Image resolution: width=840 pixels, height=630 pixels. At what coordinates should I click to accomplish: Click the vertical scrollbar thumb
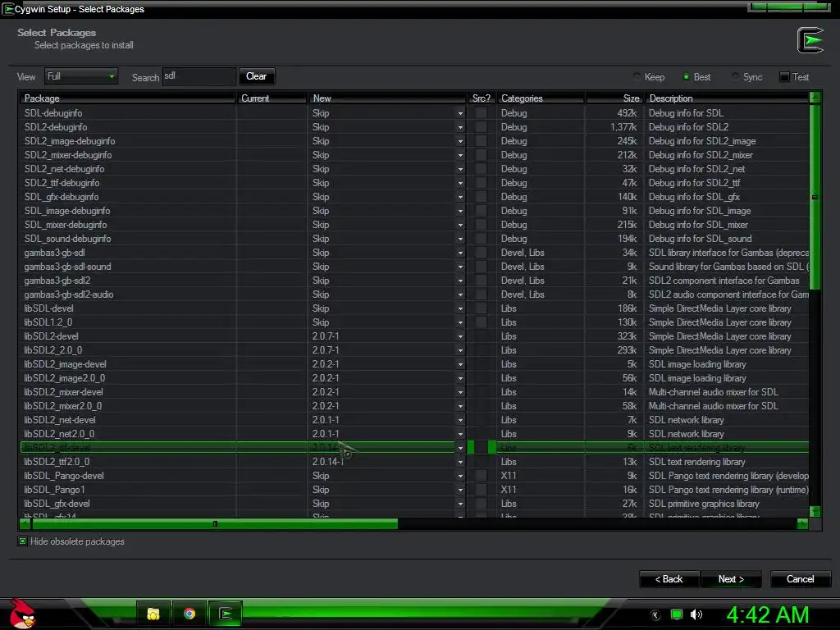pyautogui.click(x=815, y=197)
